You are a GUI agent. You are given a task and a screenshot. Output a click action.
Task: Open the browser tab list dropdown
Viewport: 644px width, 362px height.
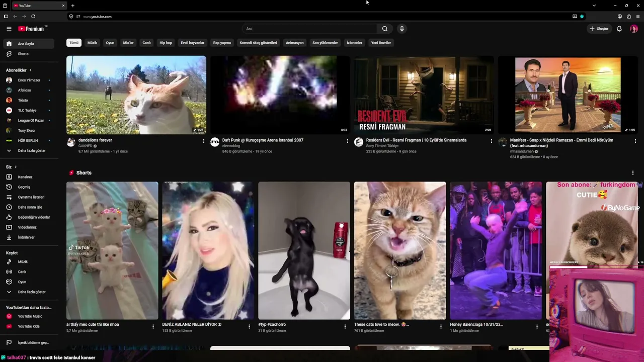click(x=594, y=6)
